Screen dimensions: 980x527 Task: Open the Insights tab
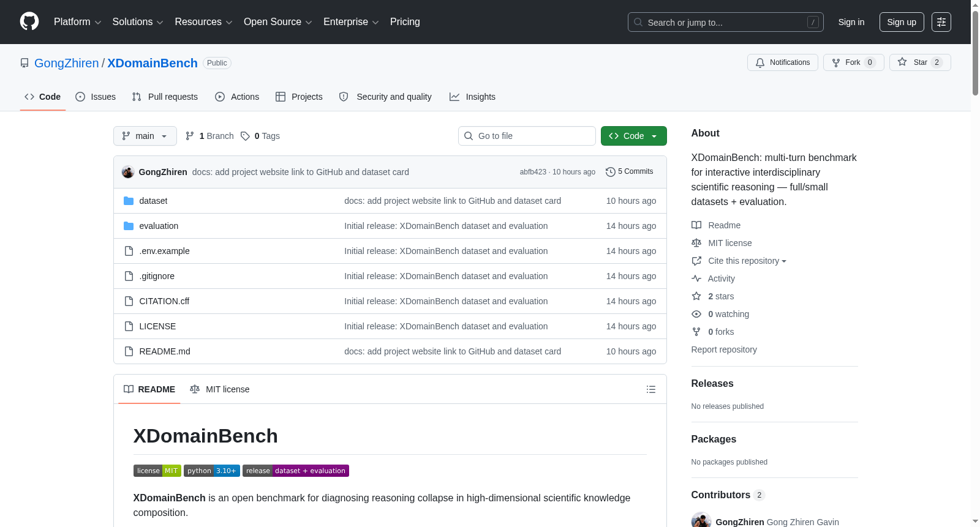472,97
